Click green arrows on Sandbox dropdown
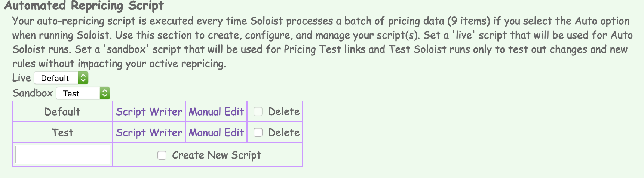 tap(105, 93)
